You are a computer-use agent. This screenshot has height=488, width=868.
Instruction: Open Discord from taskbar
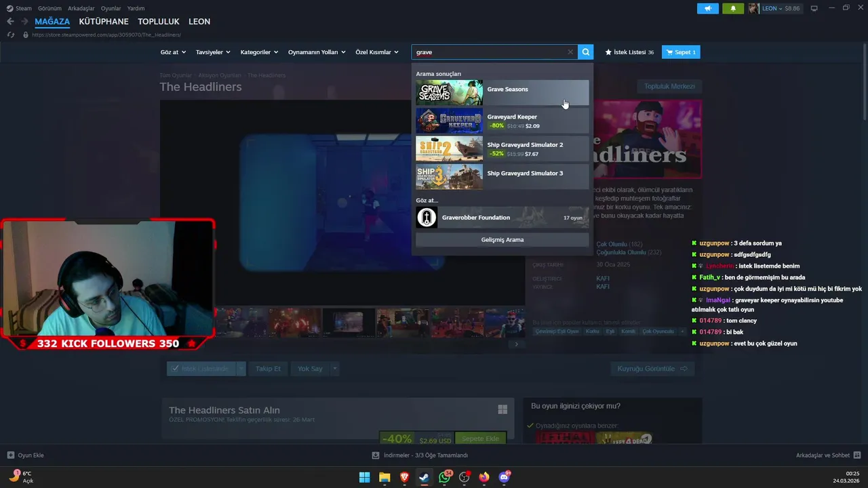[505, 477]
